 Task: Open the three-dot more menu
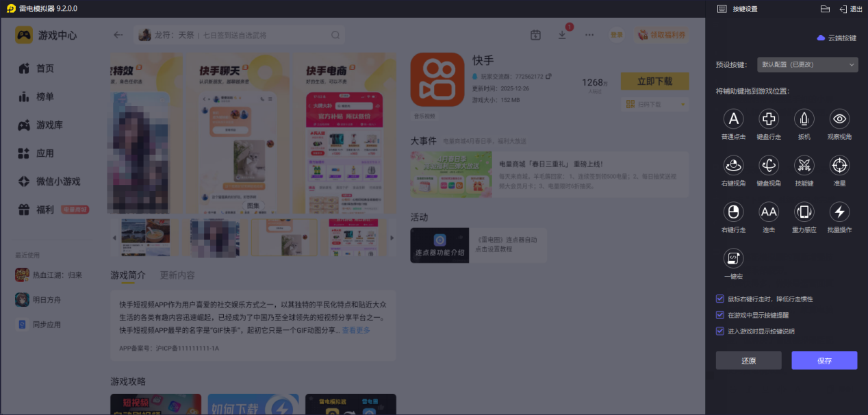tap(589, 35)
